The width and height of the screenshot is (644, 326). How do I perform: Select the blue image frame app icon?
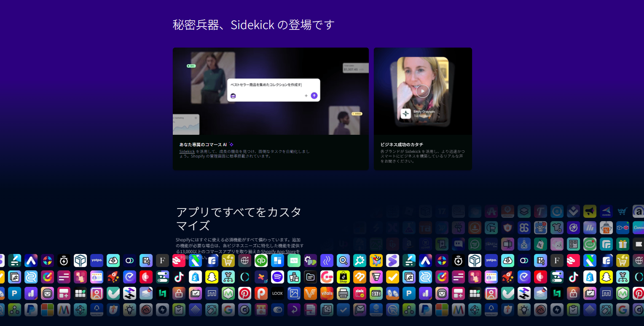[294, 293]
